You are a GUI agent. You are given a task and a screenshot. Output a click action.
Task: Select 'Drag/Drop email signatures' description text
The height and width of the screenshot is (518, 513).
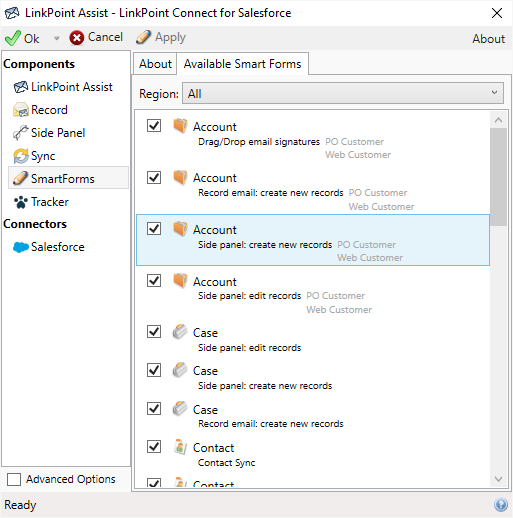point(259,142)
